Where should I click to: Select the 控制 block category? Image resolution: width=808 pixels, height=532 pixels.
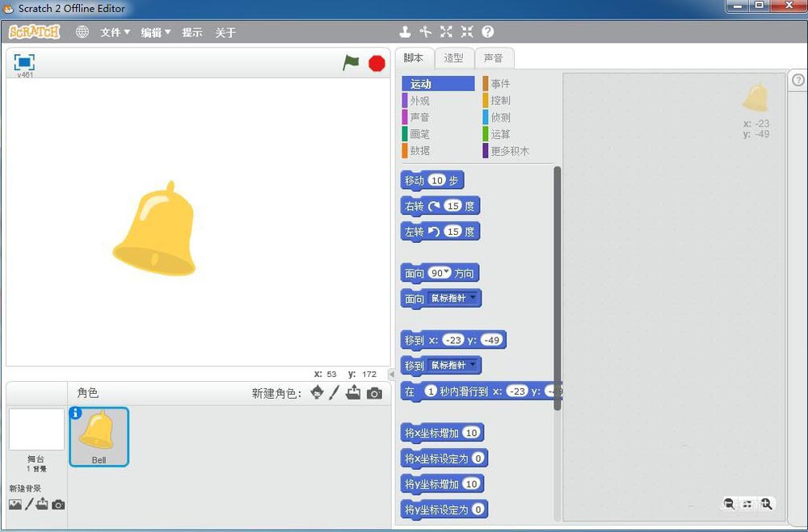click(499, 99)
